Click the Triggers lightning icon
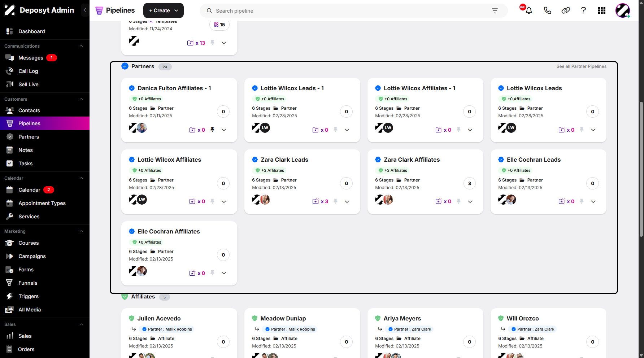Screen dimensions: 644x358 [x=10, y=296]
